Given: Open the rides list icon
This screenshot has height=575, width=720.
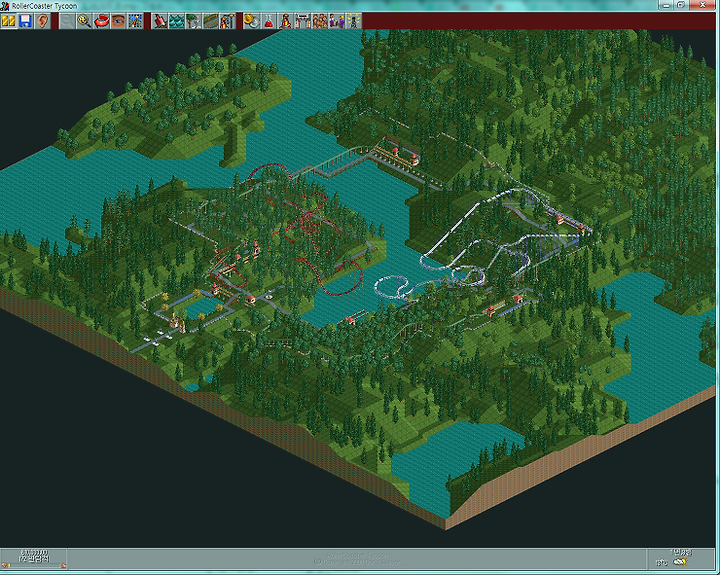Looking at the screenshot, I should point(285,21).
